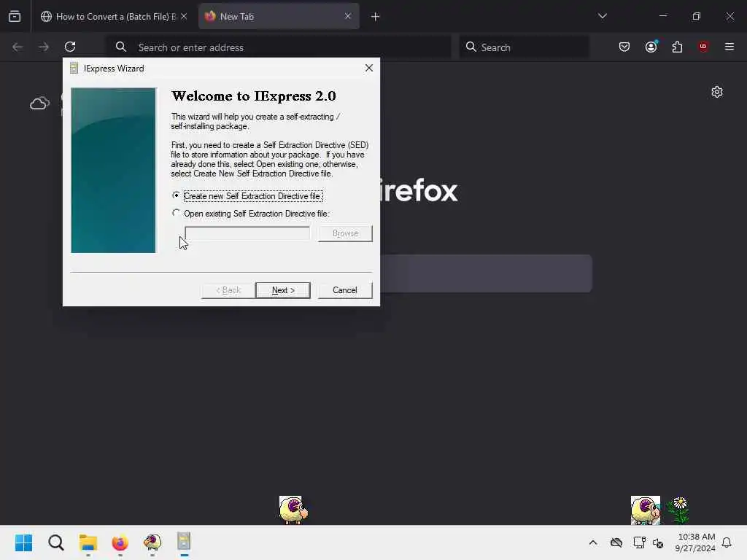
Task: Click the sheep app taskbar icon
Action: point(152,542)
